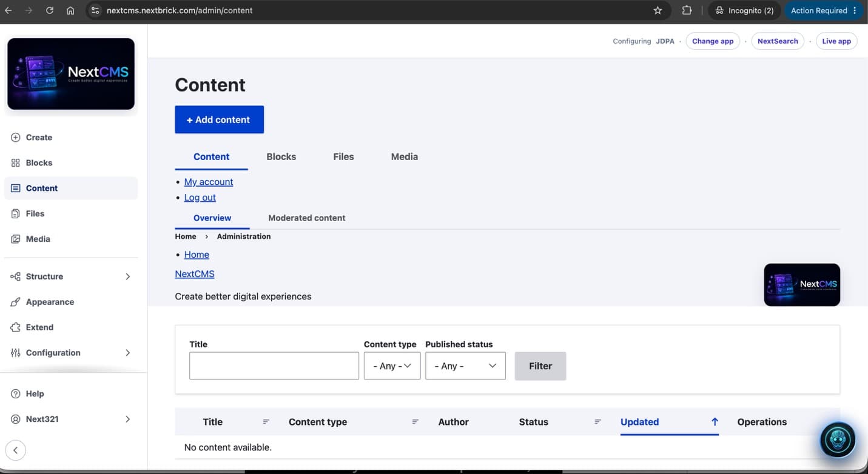The width and height of the screenshot is (868, 474).
Task: Sort table by Content type header
Action: coord(318,422)
